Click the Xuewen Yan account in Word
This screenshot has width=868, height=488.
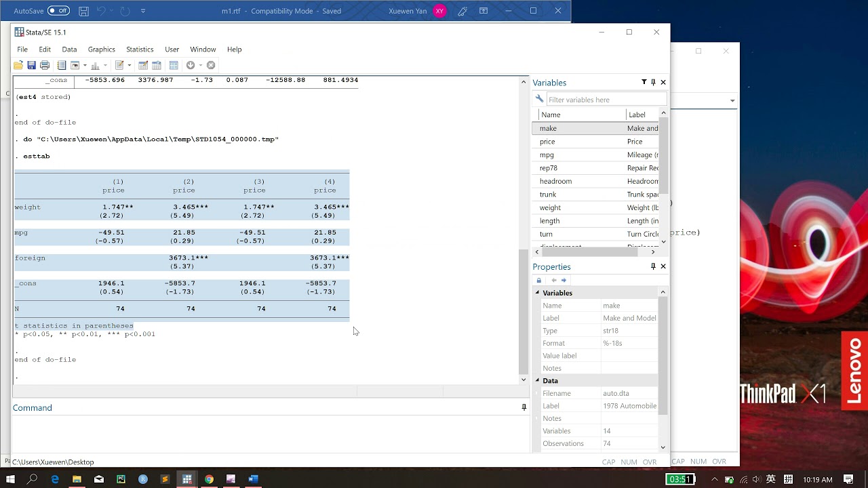point(417,11)
